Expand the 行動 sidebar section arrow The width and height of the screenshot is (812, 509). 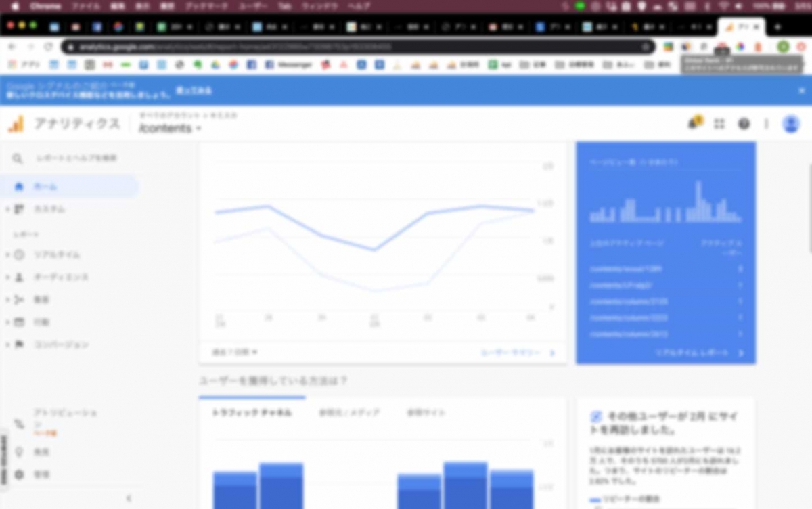[x=7, y=322]
